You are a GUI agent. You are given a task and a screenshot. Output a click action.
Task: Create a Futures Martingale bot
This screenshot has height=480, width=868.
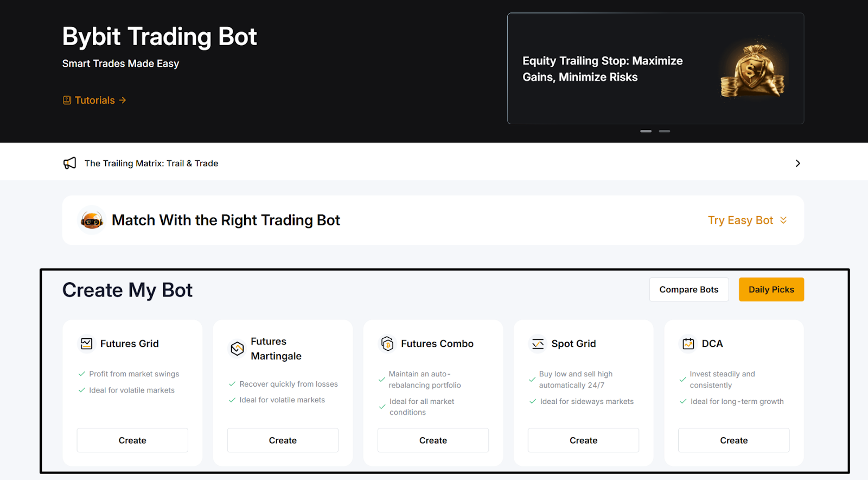(x=283, y=440)
